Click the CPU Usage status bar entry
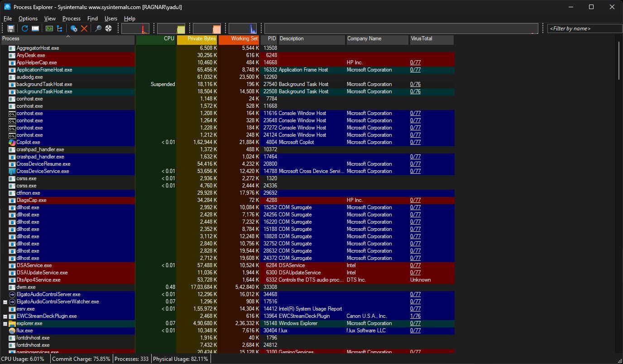Screen dimensions: 623x364 click(x=23, y=359)
